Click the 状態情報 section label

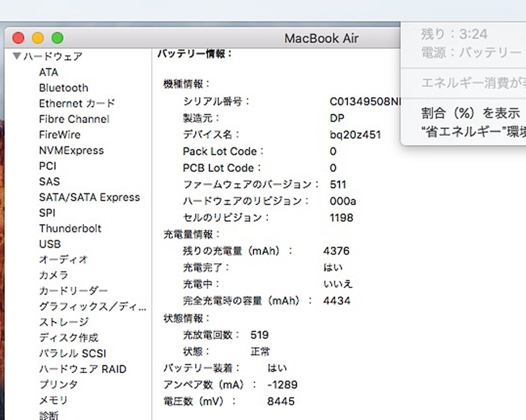[187, 318]
